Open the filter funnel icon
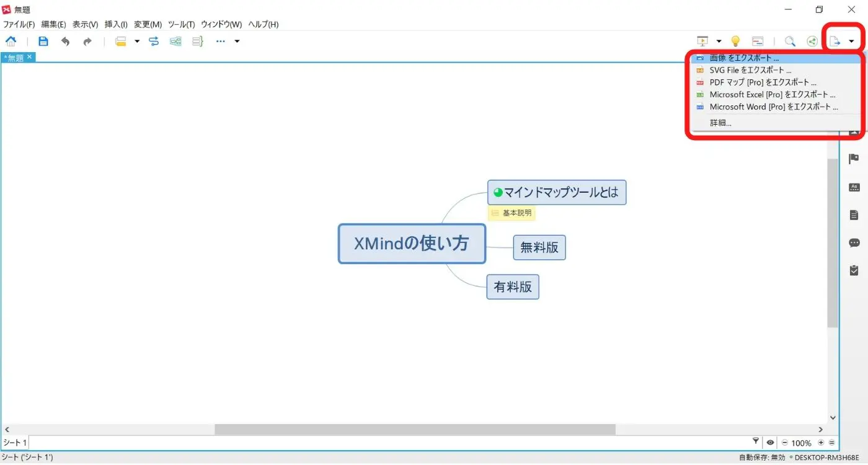The width and height of the screenshot is (868, 465). point(756,441)
